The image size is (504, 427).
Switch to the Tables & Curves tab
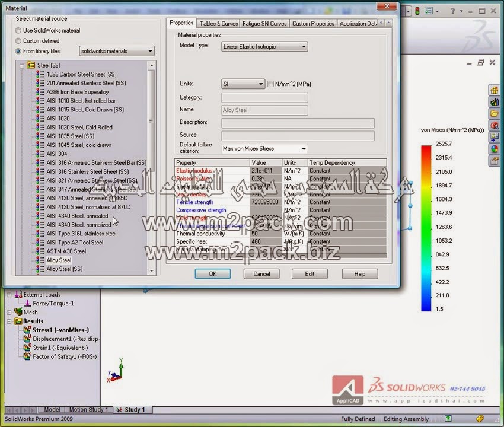(x=219, y=24)
